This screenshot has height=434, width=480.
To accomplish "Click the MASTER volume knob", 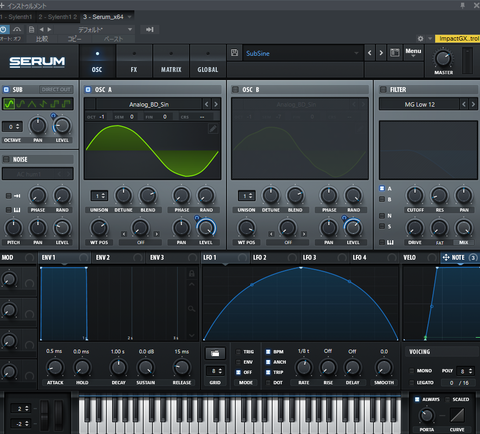I will 443,59.
